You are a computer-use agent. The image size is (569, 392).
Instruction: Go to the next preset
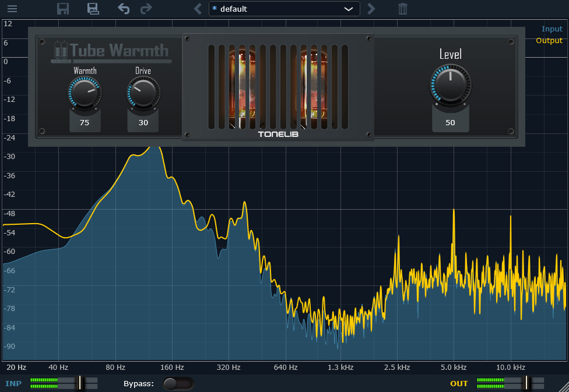pos(371,9)
